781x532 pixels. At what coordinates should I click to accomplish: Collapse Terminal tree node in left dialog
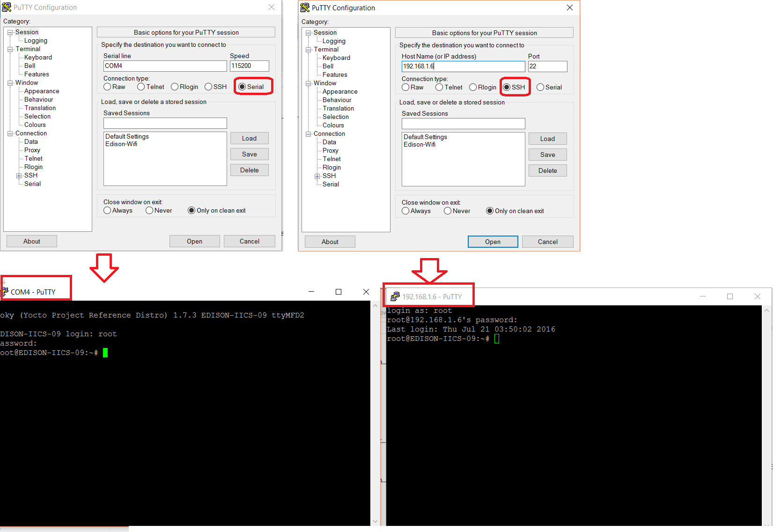[10, 49]
